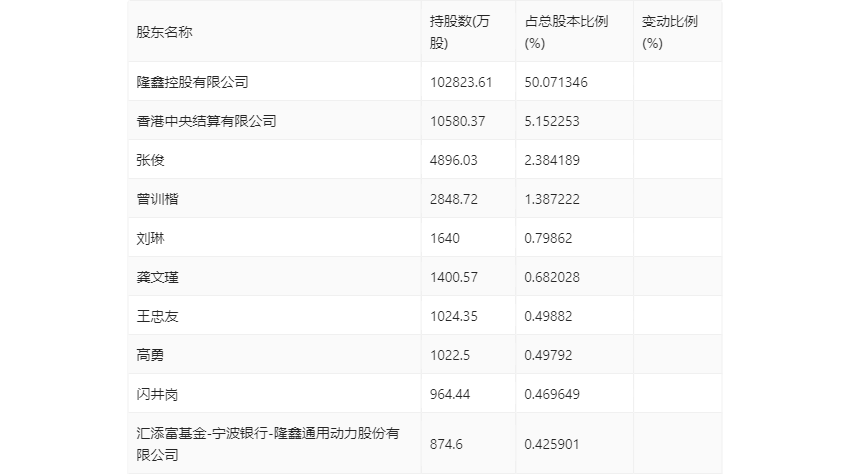Select shareholder 王忠友

157,316
